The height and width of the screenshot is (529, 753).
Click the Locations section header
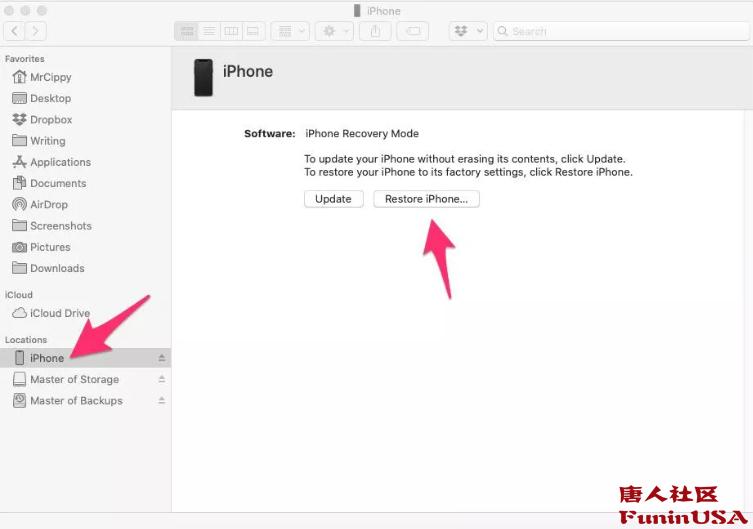26,339
